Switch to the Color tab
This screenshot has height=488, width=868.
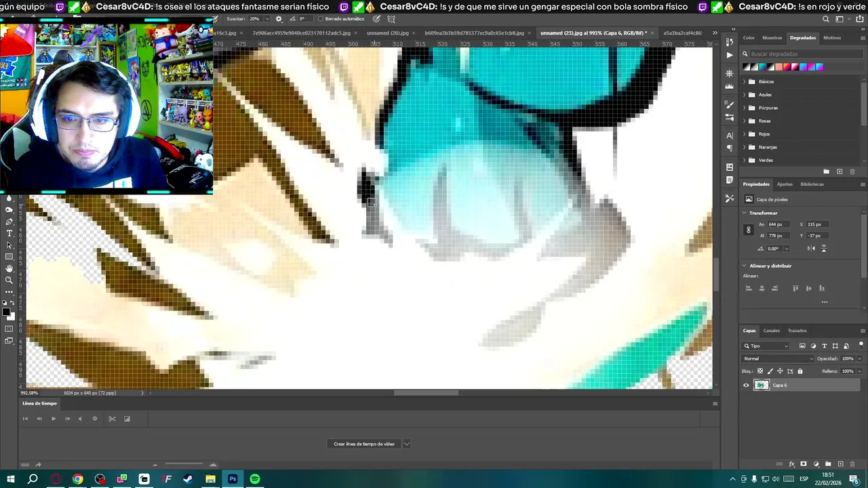click(749, 38)
